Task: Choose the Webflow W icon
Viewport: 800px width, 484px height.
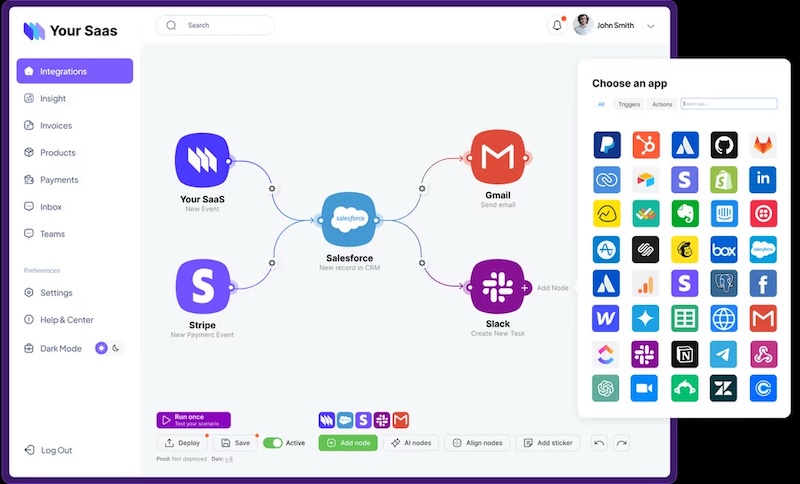Action: click(606, 318)
